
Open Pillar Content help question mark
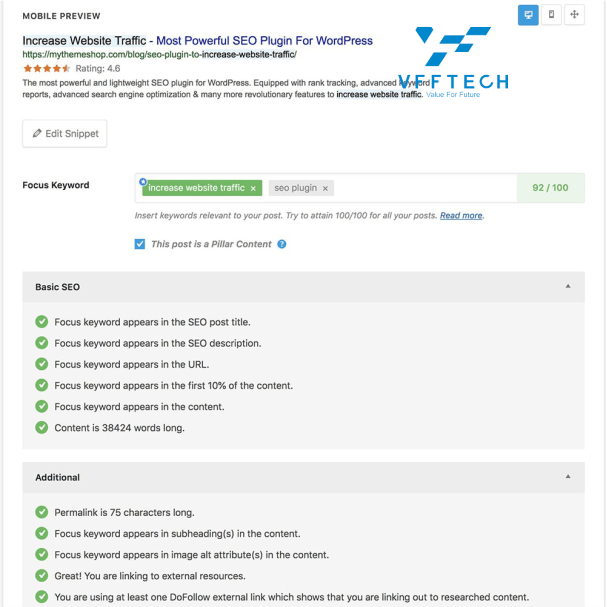(x=282, y=244)
